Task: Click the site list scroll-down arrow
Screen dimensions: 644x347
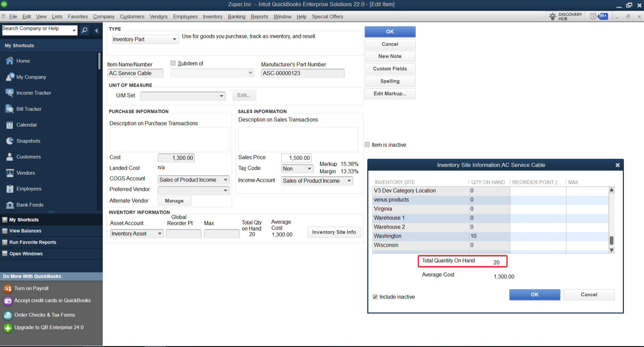Action: point(611,250)
